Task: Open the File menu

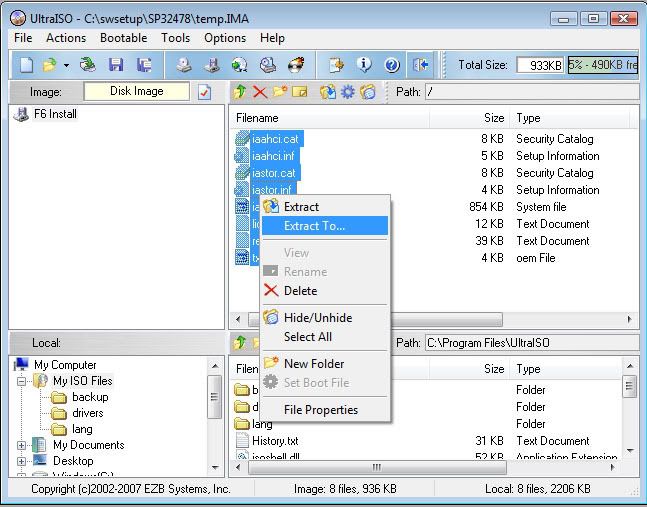Action: (x=23, y=38)
